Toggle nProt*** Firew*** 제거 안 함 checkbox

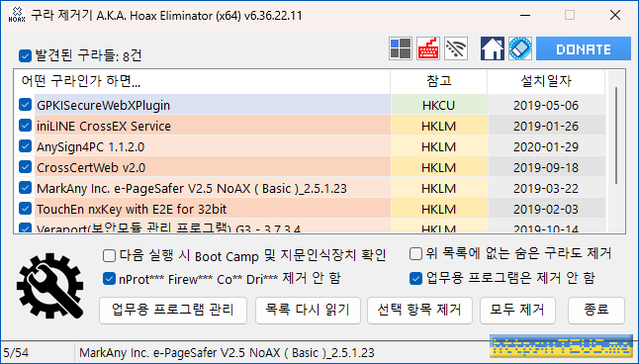click(x=109, y=279)
